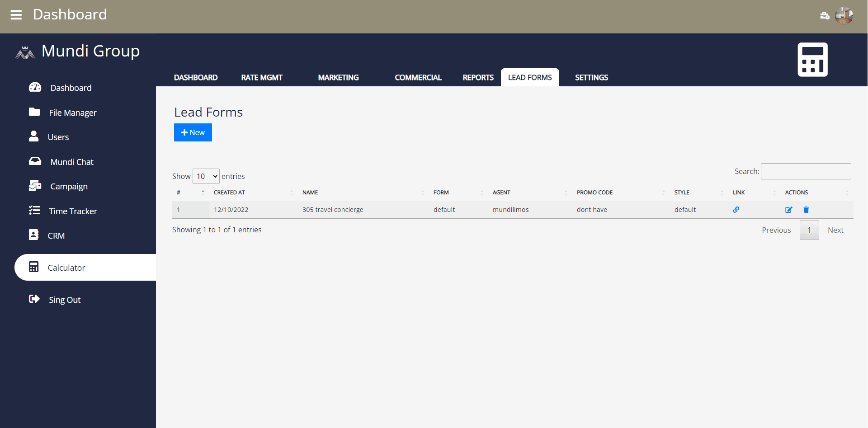The height and width of the screenshot is (428, 868).
Task: Open the user profile avatar
Action: (x=844, y=15)
